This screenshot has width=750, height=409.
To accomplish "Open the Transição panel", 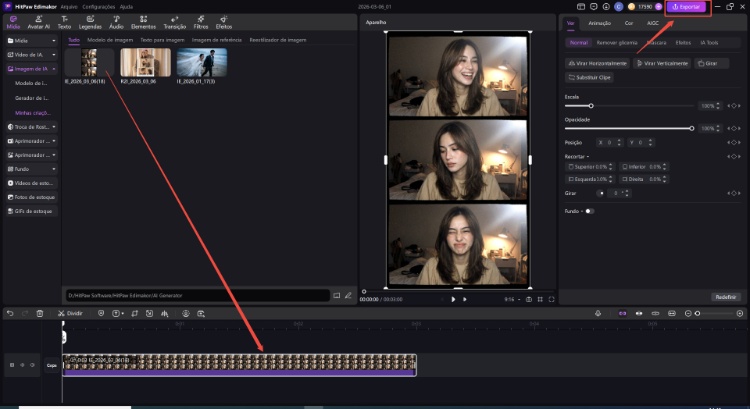I will (x=175, y=22).
